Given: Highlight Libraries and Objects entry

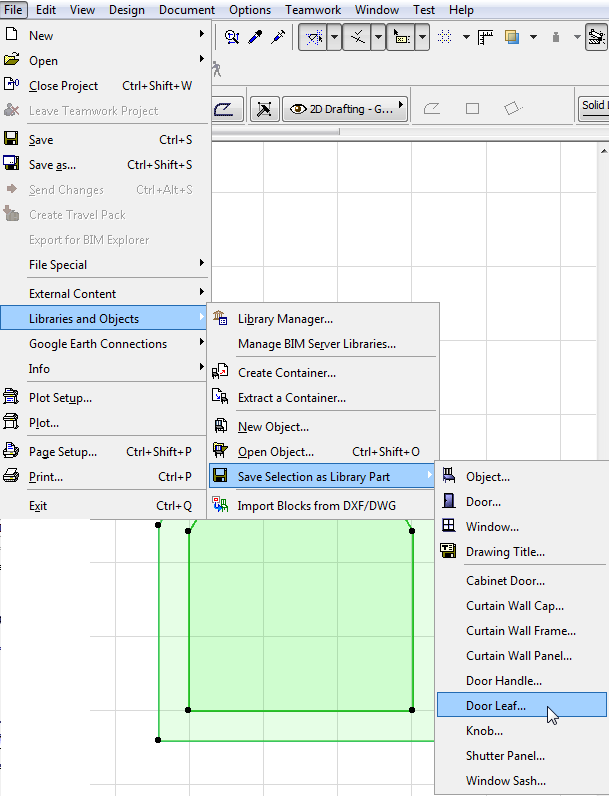Looking at the screenshot, I should pos(104,318).
